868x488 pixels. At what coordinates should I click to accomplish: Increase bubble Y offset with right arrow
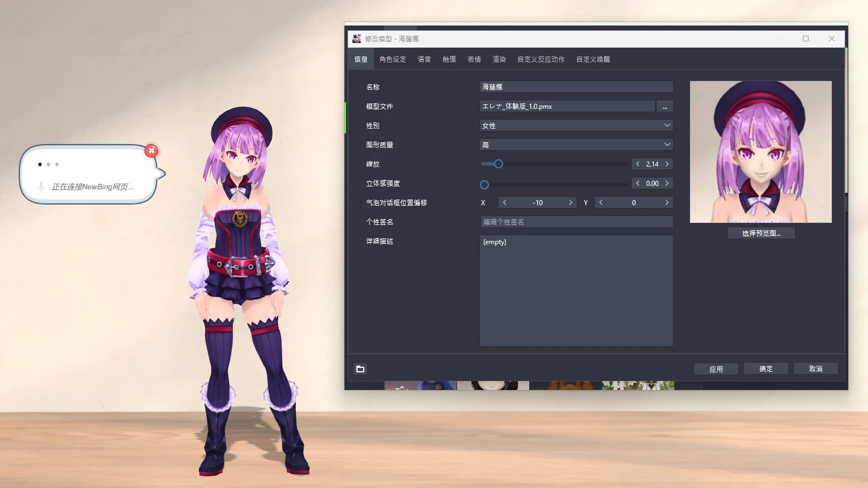[x=667, y=203]
